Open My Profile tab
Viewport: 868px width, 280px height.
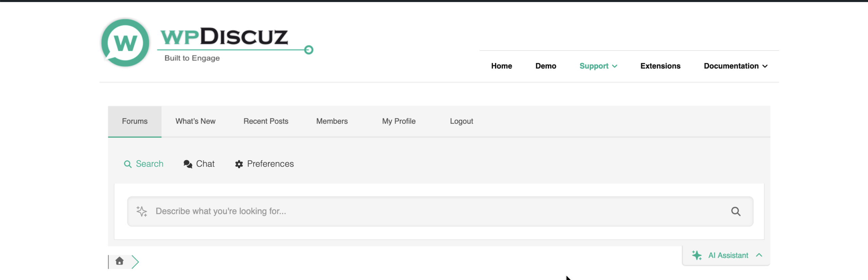[x=398, y=121]
